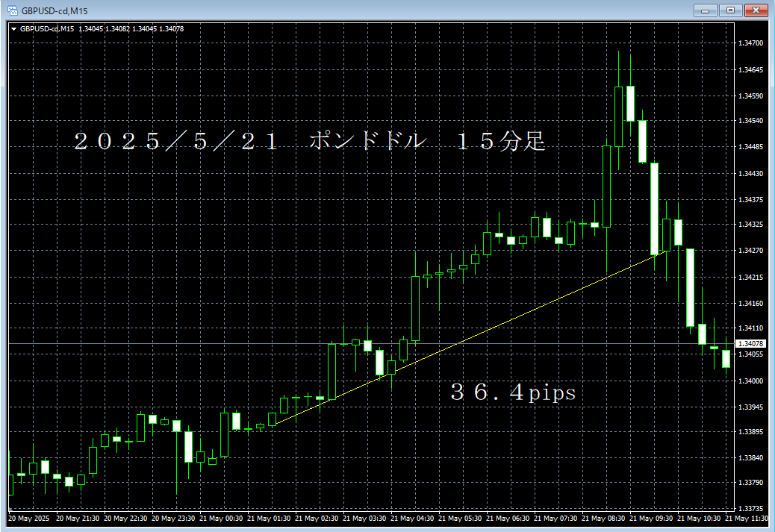Click the 1.34645 price scale value
The width and height of the screenshot is (775, 532).
point(750,70)
